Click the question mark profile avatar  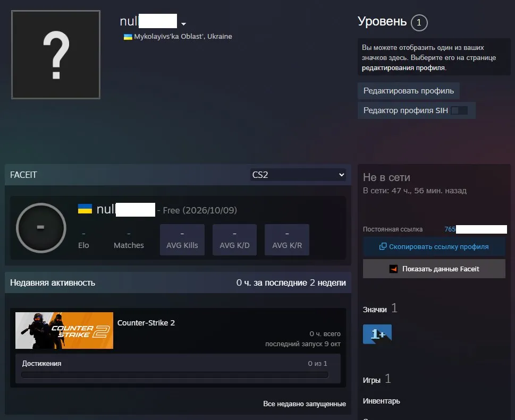56,55
